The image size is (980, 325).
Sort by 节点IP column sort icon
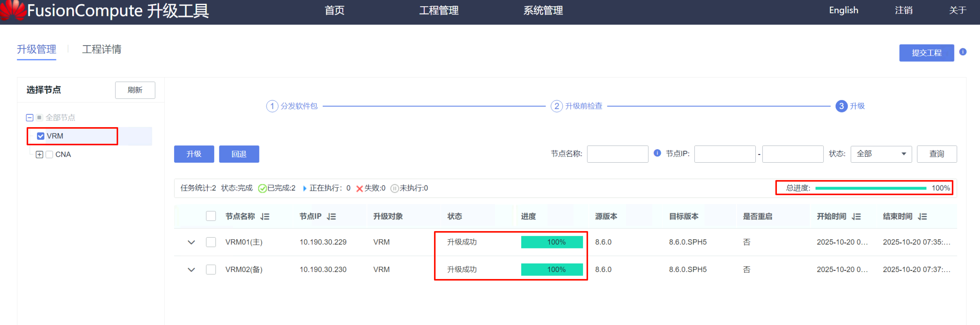[331, 216]
